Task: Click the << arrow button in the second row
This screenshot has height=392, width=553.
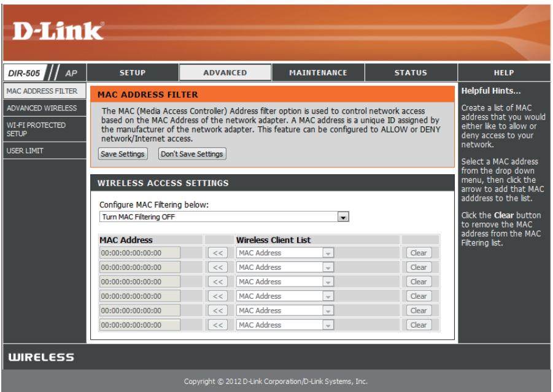Action: tap(218, 267)
